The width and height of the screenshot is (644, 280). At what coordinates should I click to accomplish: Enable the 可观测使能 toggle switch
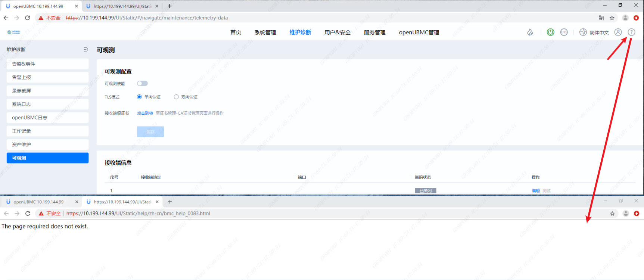(x=142, y=84)
